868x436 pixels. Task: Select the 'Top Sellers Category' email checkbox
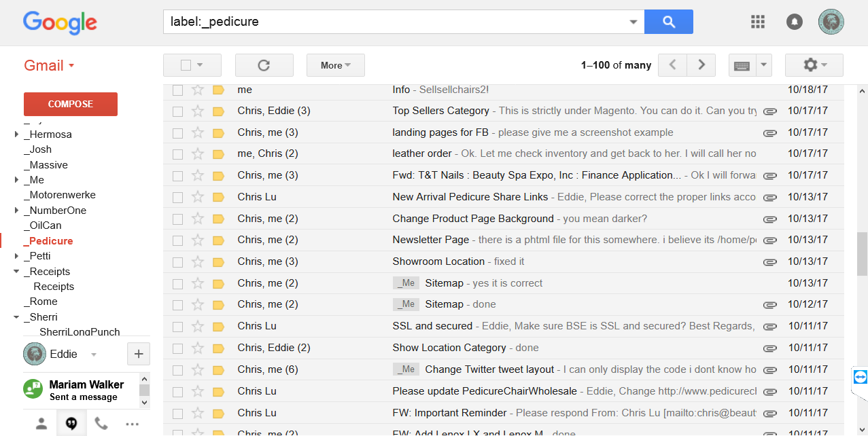pyautogui.click(x=177, y=111)
